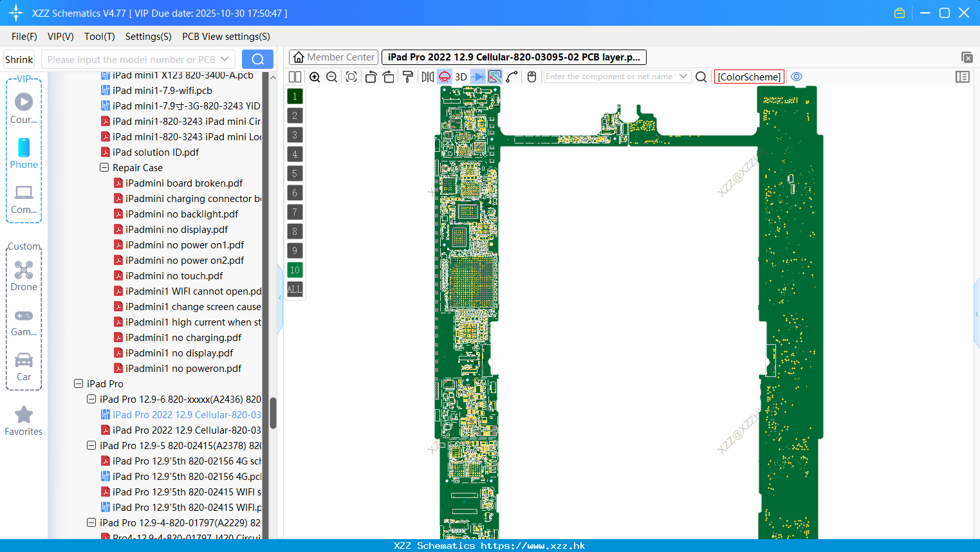This screenshot has height=552, width=980.
Task: Select PCB layer 10
Action: (x=295, y=270)
